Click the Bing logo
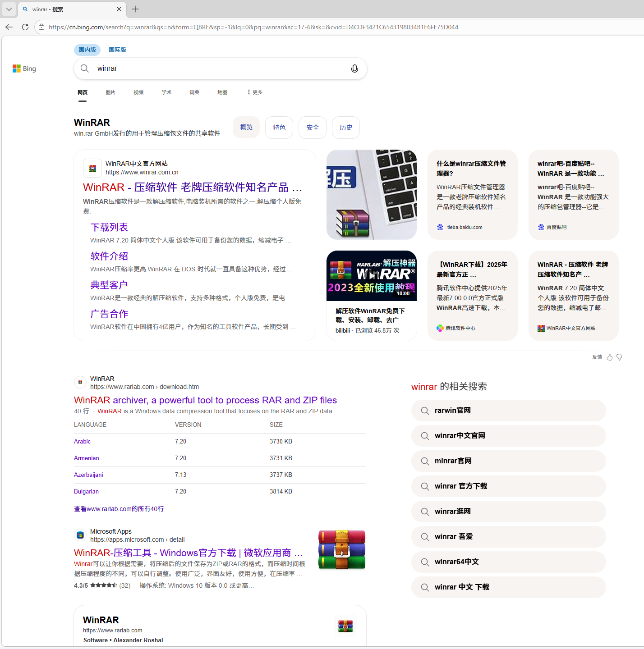Image resolution: width=644 pixels, height=649 pixels. tap(24, 69)
